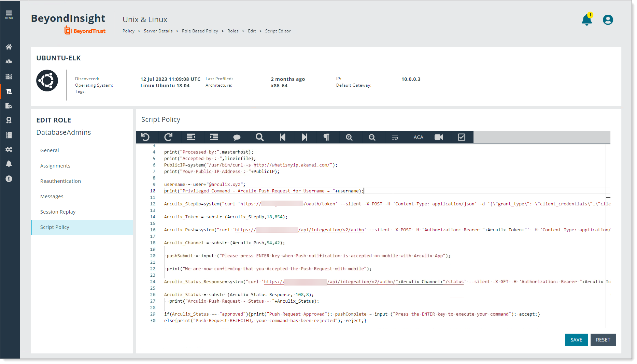Follow the Role Based Policy breadcrumb
This screenshot has height=364, width=637.
point(200,31)
